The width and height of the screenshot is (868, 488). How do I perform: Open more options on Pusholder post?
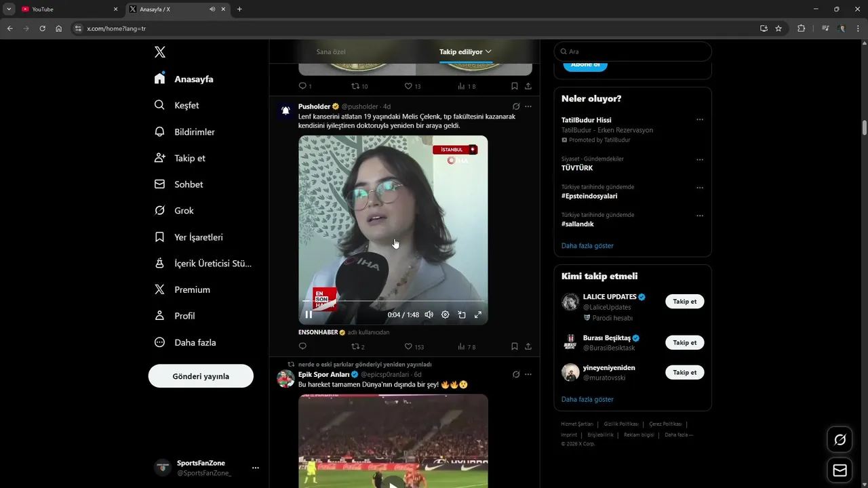click(528, 106)
